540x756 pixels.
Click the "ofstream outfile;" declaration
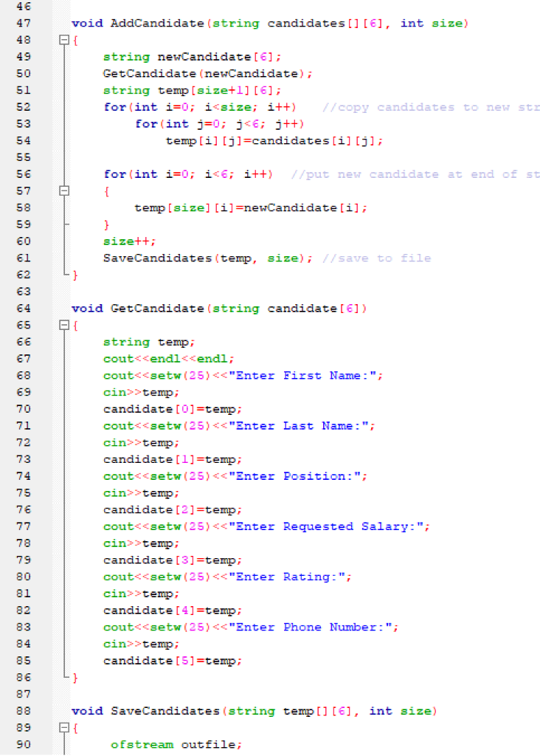click(176, 744)
